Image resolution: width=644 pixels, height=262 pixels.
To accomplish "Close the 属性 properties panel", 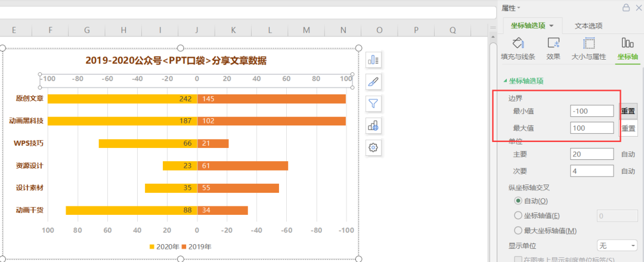I will tap(638, 7).
